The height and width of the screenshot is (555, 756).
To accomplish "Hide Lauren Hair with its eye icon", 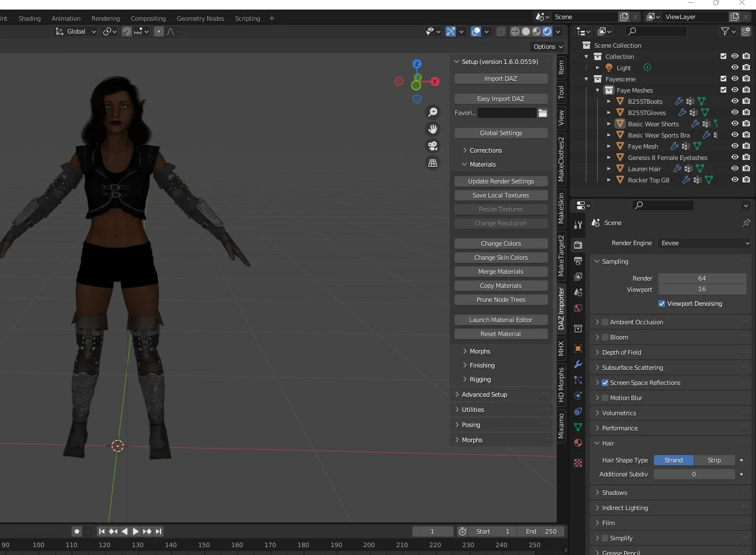I will [735, 168].
